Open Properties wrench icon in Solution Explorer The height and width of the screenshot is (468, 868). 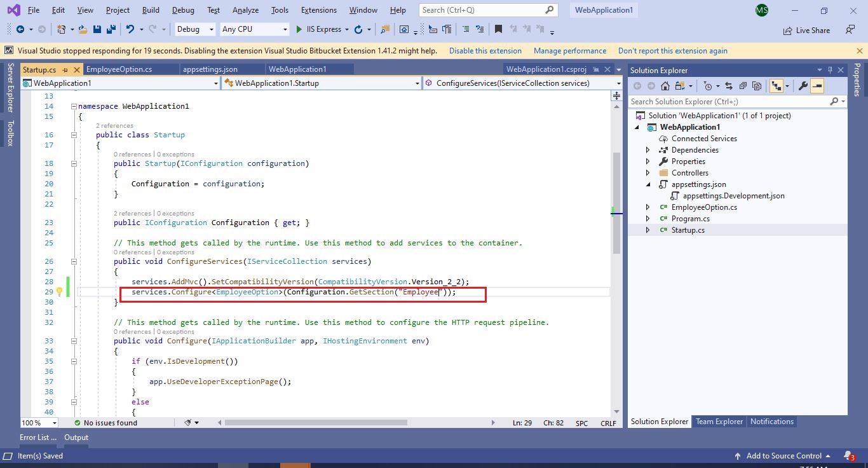point(803,86)
